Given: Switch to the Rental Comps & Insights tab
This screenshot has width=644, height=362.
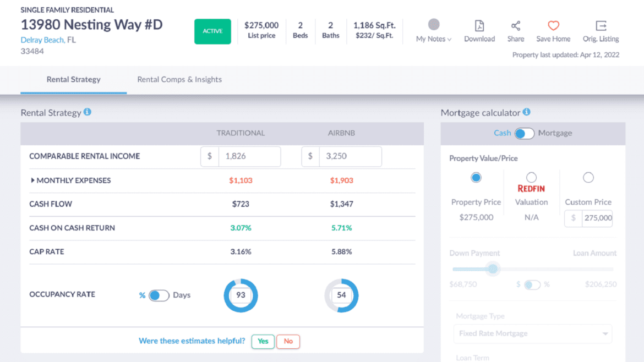Looking at the screenshot, I should click(179, 79).
